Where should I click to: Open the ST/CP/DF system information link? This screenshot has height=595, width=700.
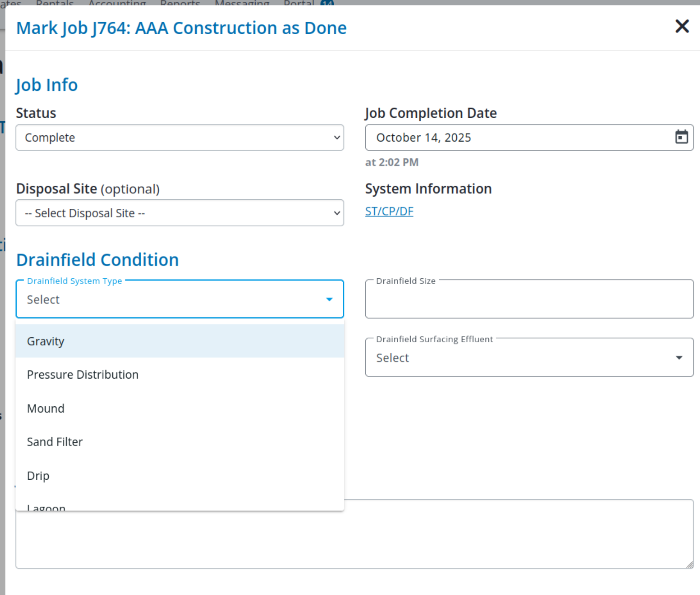pos(389,211)
